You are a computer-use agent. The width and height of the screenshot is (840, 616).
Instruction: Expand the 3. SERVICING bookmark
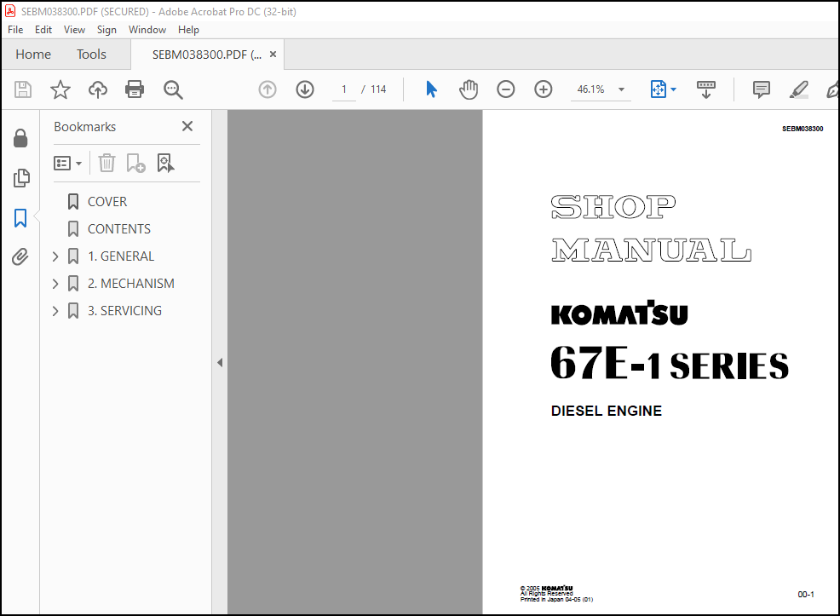[x=55, y=311]
